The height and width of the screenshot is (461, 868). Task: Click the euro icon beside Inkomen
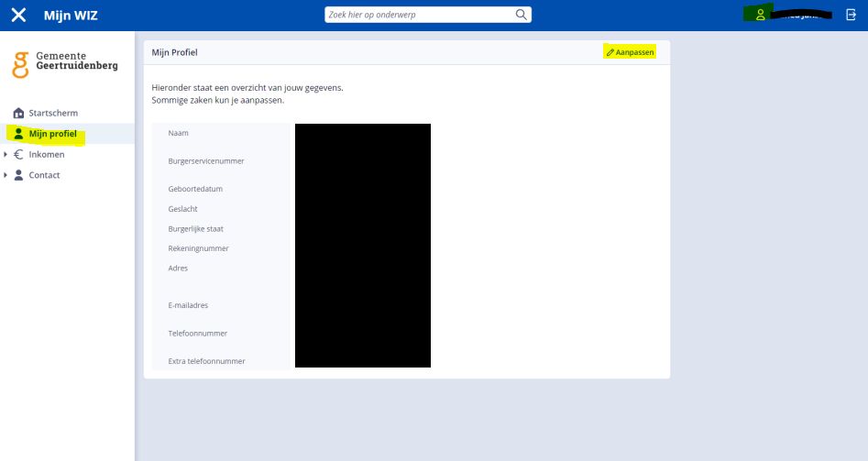click(x=18, y=154)
